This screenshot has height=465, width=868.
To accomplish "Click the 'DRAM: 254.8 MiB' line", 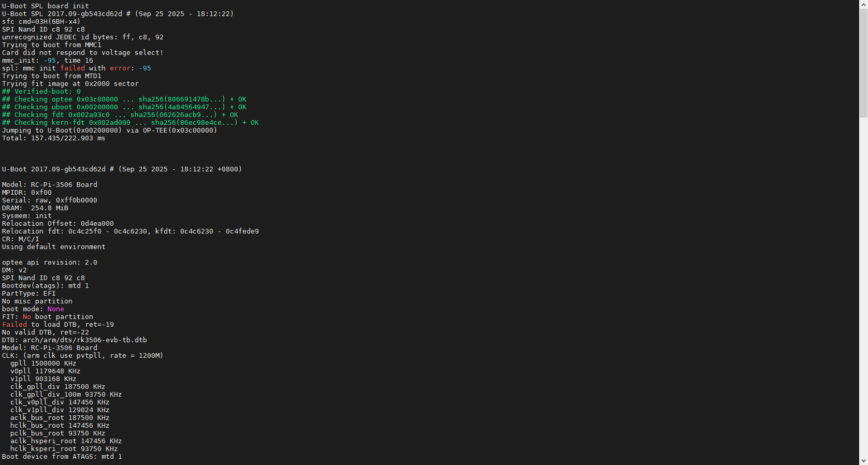I will [x=35, y=208].
